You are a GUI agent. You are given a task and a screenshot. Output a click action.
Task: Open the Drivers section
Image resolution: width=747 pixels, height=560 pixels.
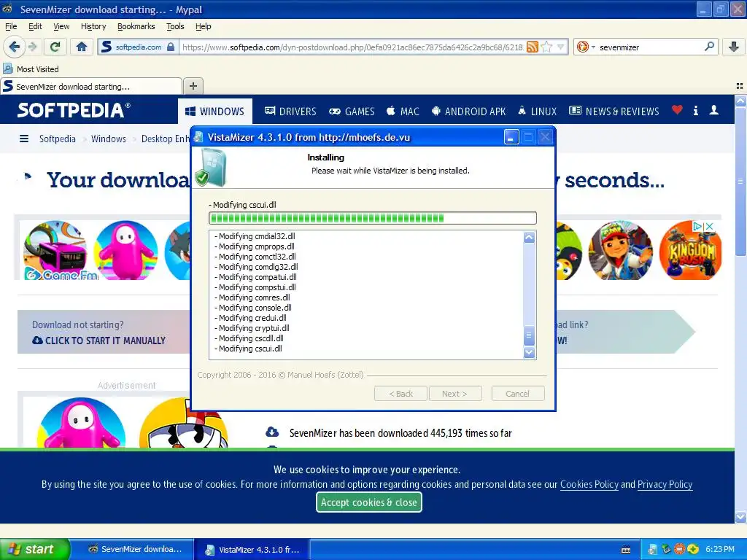point(290,112)
